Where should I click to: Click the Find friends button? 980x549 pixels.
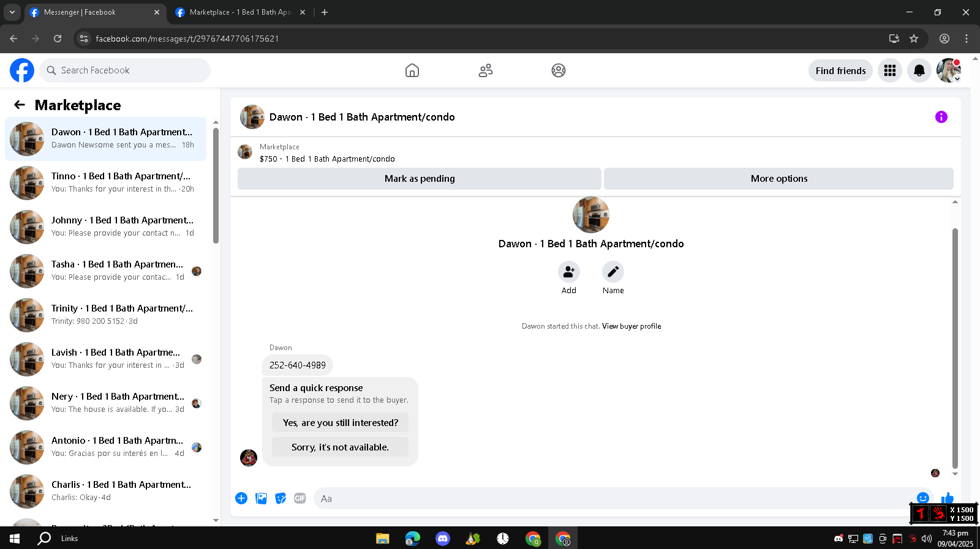(840, 70)
